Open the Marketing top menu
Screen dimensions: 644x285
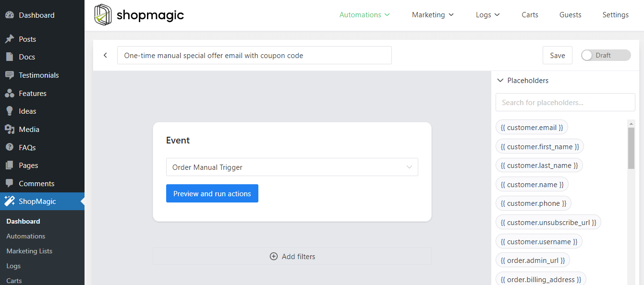[433, 15]
